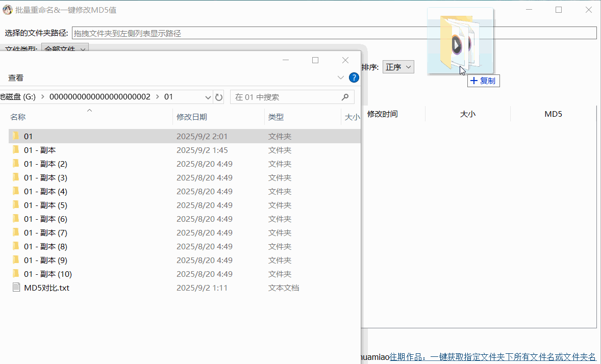
Task: Open help via the blue question mark icon
Action: click(354, 77)
